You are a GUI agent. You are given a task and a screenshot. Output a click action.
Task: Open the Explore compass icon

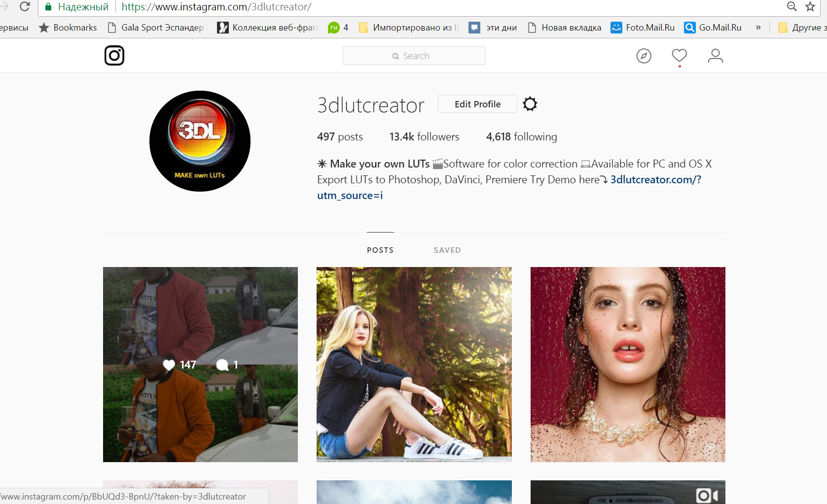[644, 56]
